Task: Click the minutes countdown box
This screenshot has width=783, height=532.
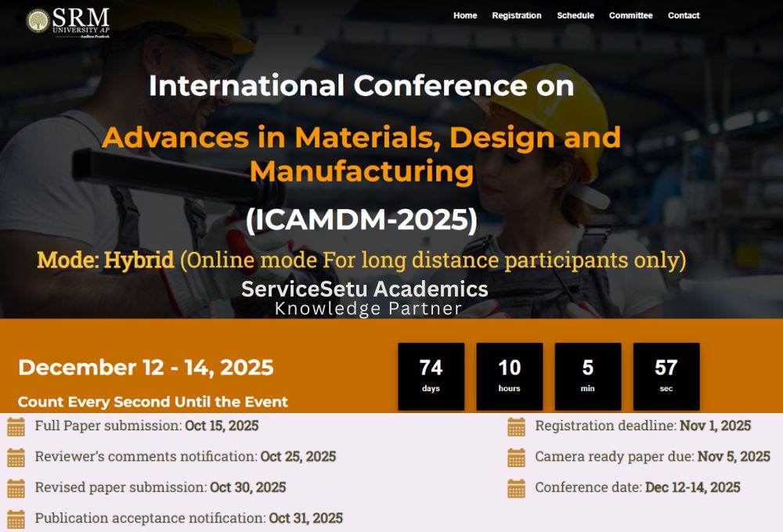Action: click(587, 376)
